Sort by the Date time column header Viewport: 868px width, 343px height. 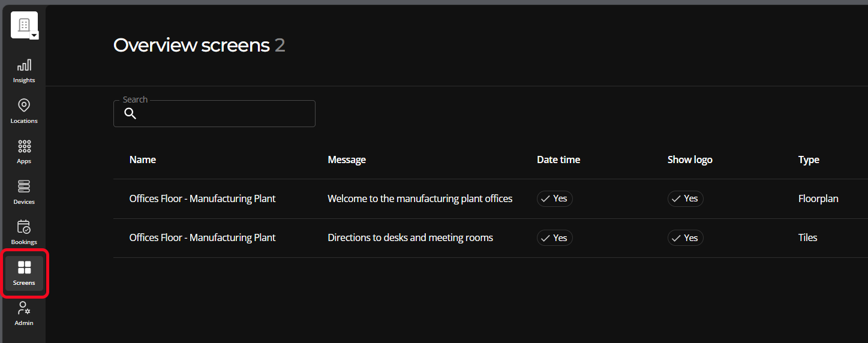pos(558,160)
